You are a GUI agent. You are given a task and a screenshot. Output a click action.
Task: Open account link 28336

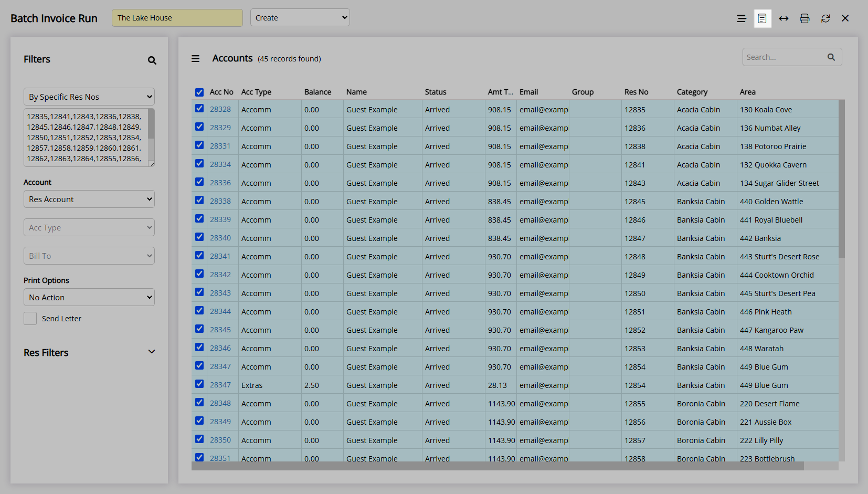220,183
